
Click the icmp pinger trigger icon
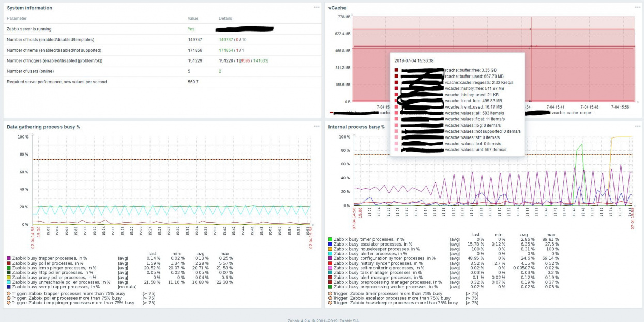[9, 303]
